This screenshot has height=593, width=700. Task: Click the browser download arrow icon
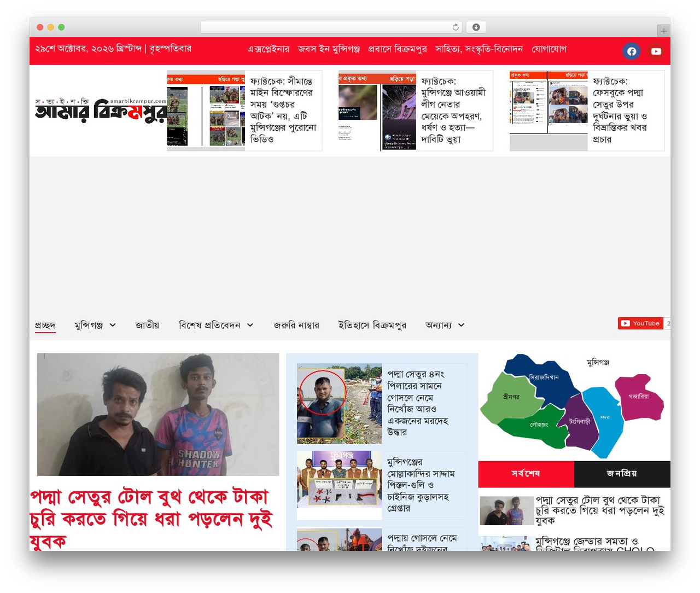pos(476,27)
